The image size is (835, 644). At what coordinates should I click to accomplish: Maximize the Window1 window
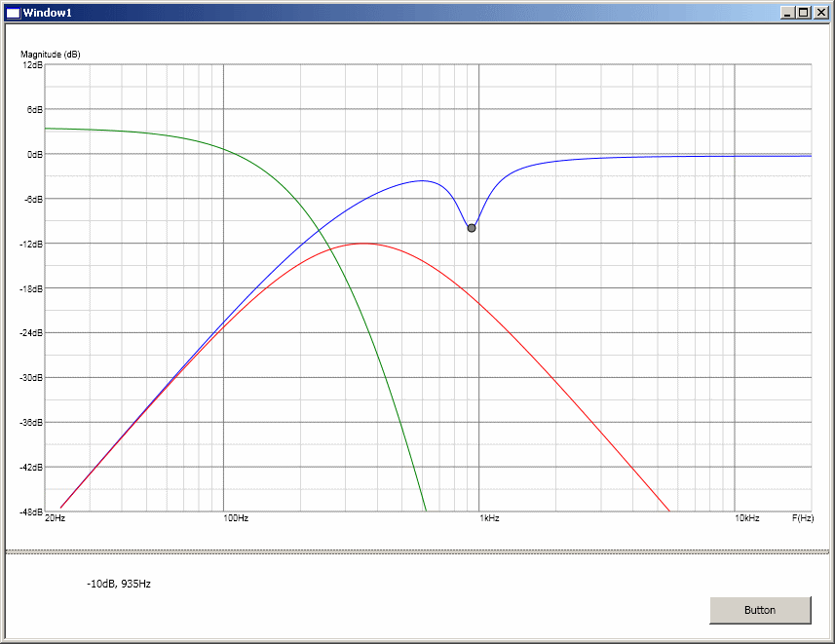804,13
